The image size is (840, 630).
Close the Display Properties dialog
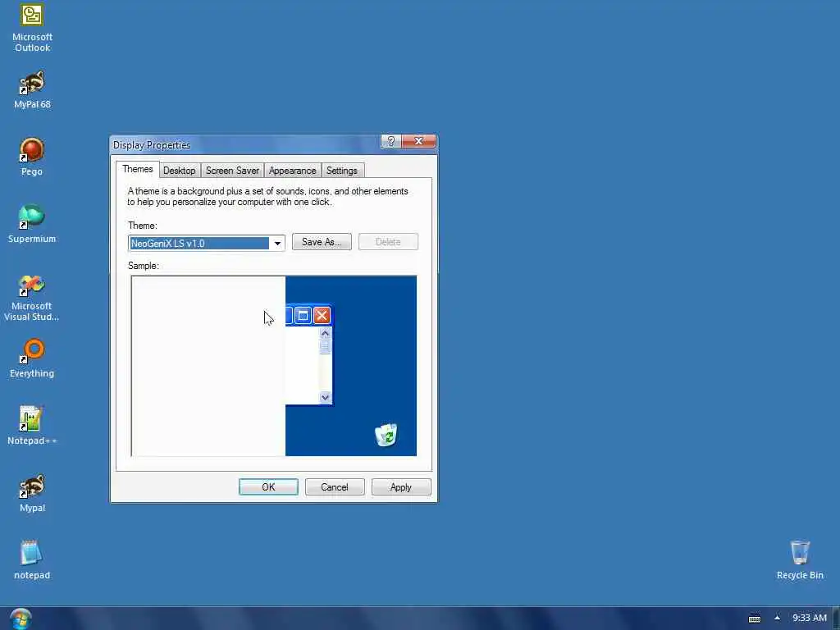coord(418,141)
